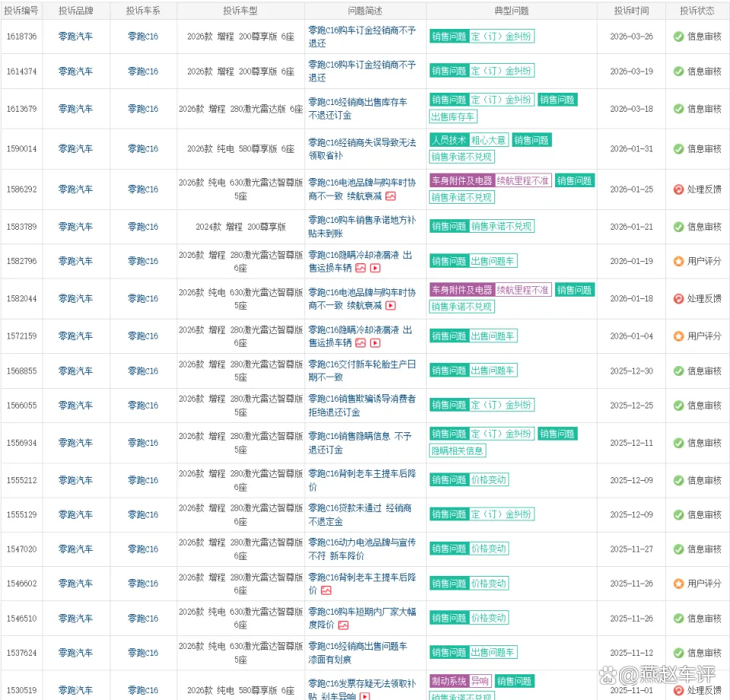
Task: Click 出售库存车 tag in row 1613679
Action: [453, 116]
